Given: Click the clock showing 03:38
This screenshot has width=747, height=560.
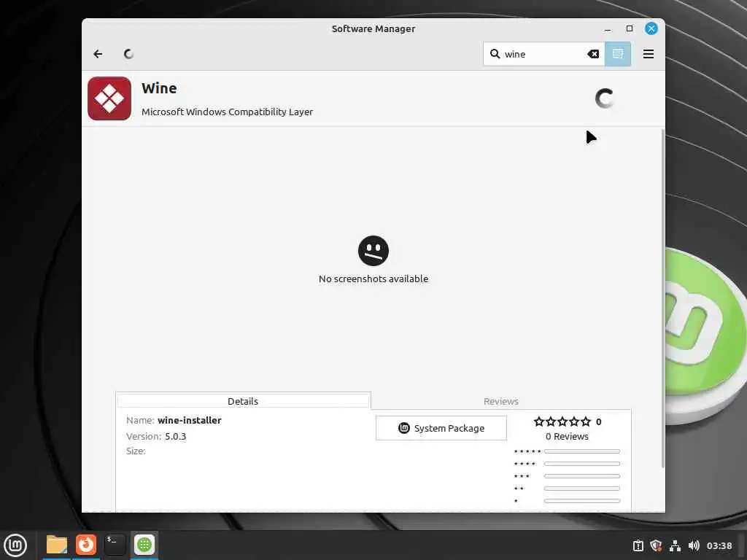Looking at the screenshot, I should pos(719,545).
